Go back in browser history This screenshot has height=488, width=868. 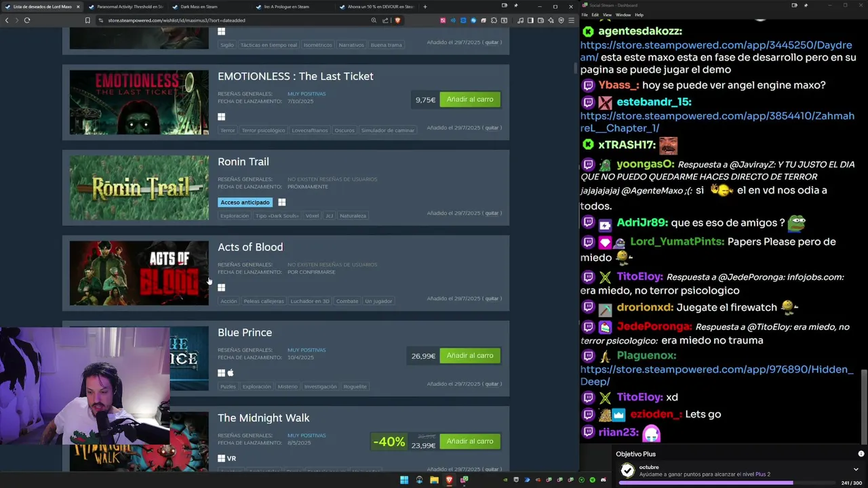(x=7, y=20)
